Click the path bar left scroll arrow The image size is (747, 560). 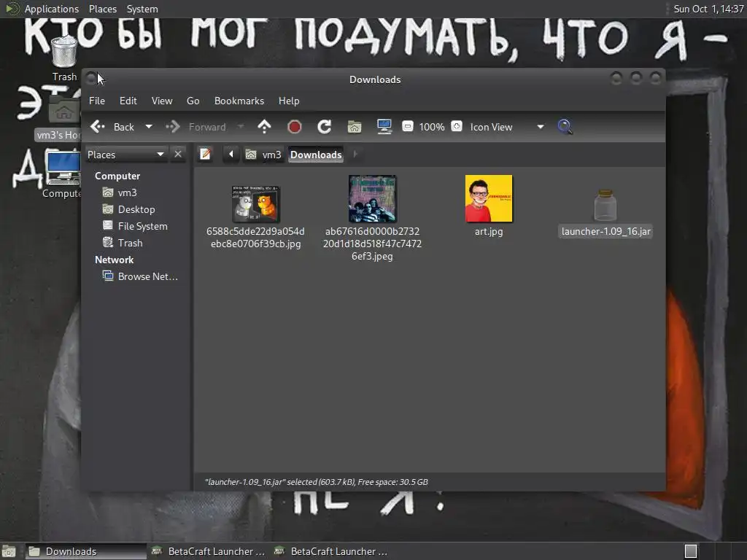[231, 155]
